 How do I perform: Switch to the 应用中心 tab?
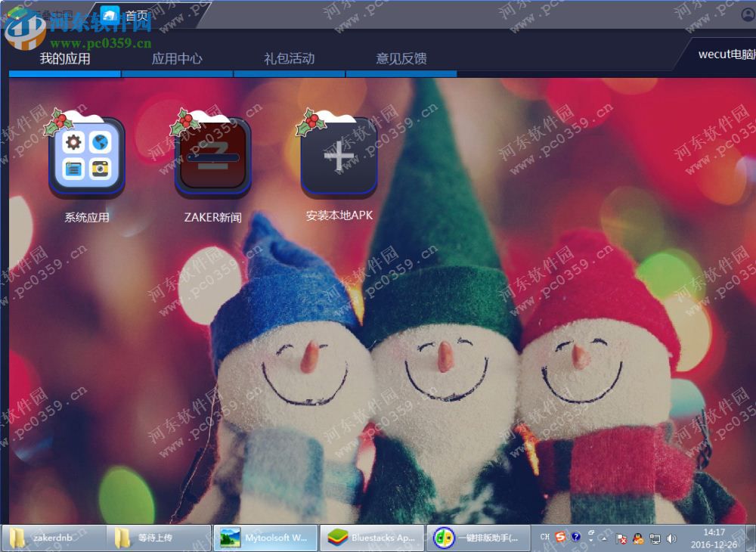[x=178, y=59]
